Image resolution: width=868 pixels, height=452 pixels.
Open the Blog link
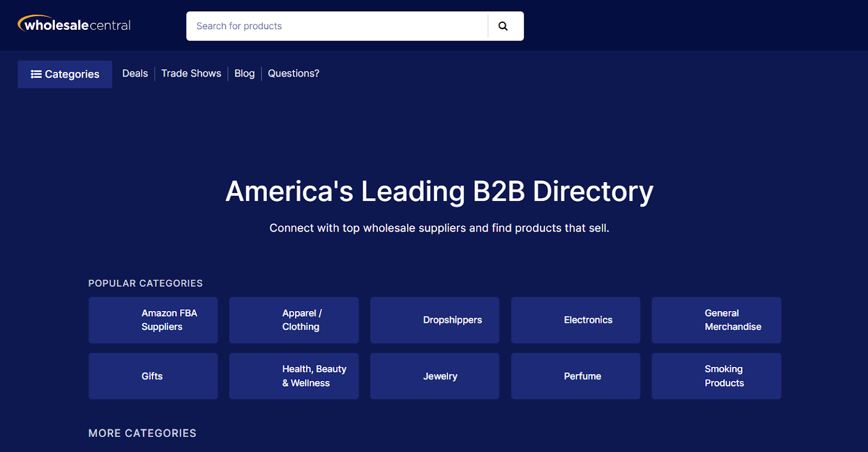244,73
